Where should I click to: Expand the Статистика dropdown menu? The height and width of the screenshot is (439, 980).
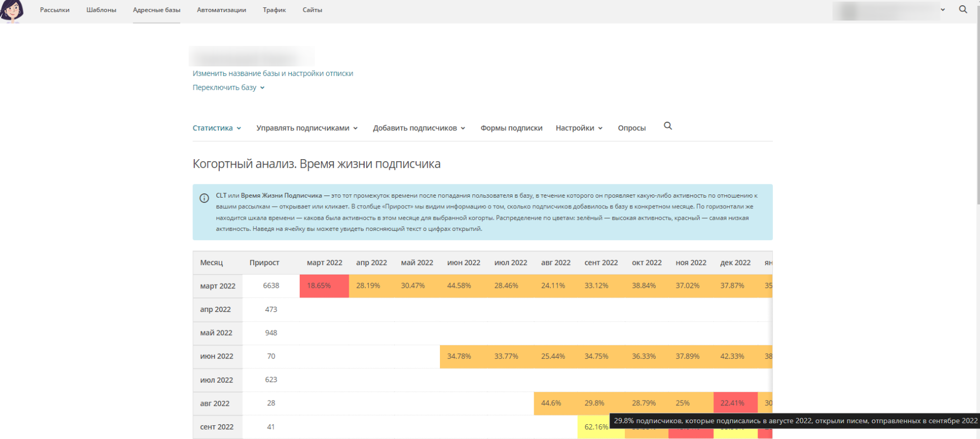pyautogui.click(x=217, y=128)
